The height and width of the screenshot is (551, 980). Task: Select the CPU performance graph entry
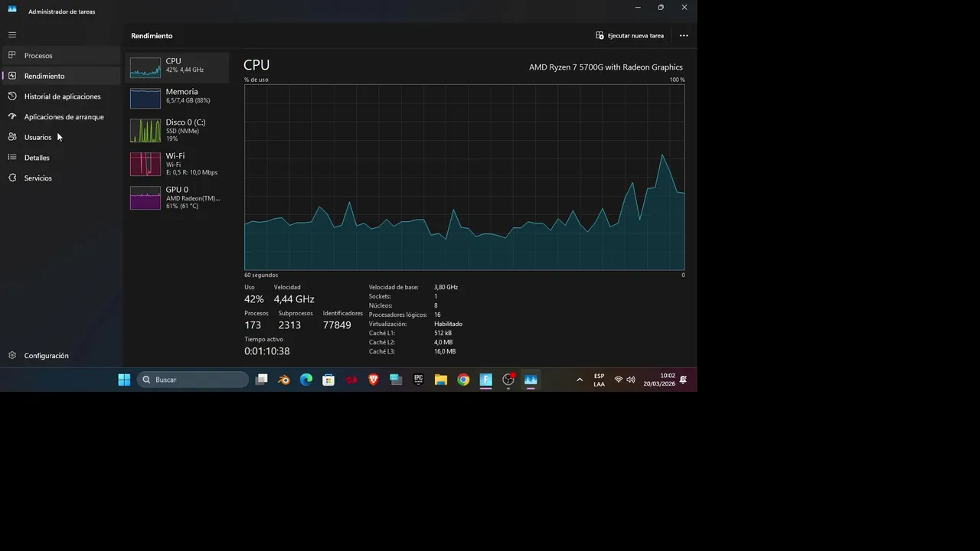coord(177,67)
